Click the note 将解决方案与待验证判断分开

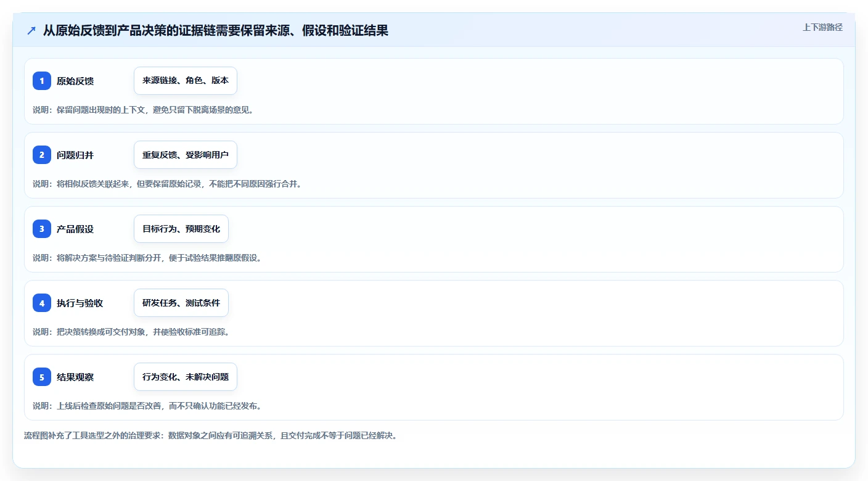[x=147, y=258]
